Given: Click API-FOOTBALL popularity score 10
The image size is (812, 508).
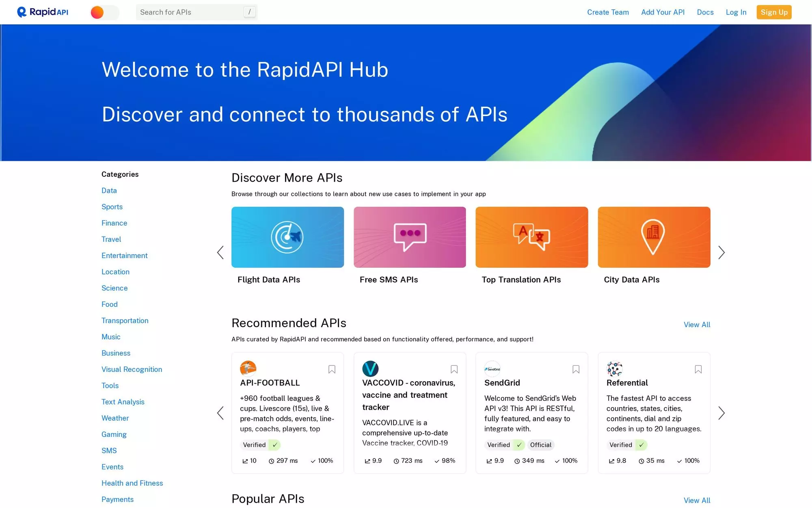Looking at the screenshot, I should pyautogui.click(x=249, y=460).
